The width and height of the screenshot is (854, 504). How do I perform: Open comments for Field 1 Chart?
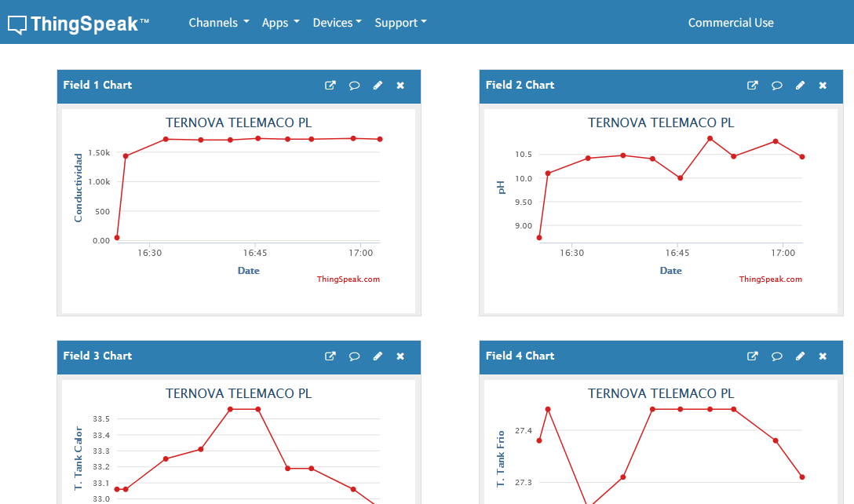pyautogui.click(x=354, y=86)
